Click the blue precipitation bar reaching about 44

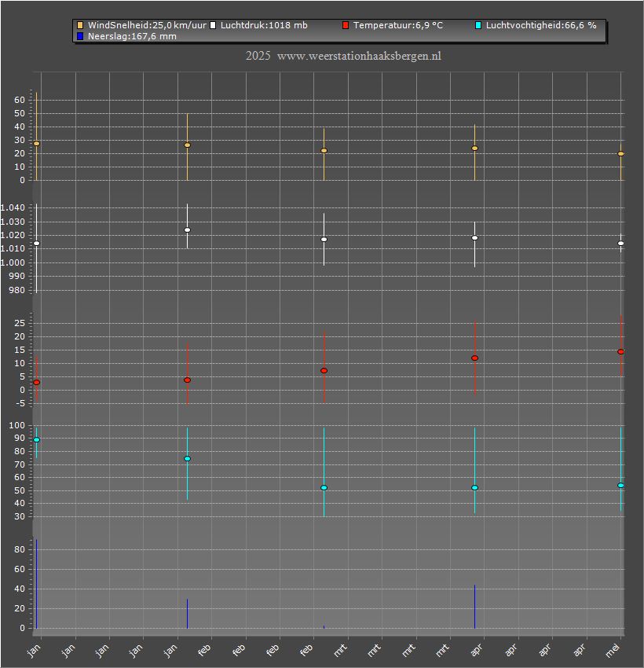click(474, 607)
